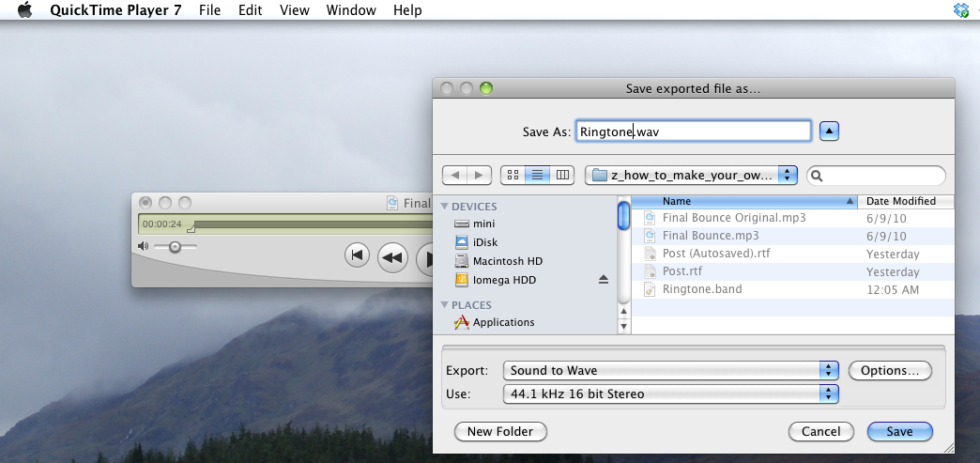Click the volume slider knob

pos(175,246)
